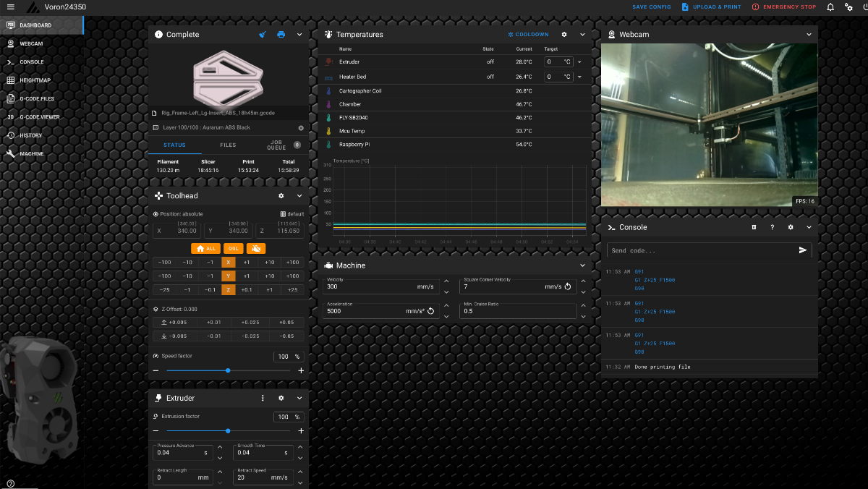Open Extruder panel three-dot menu
This screenshot has width=868, height=489.
(x=263, y=398)
